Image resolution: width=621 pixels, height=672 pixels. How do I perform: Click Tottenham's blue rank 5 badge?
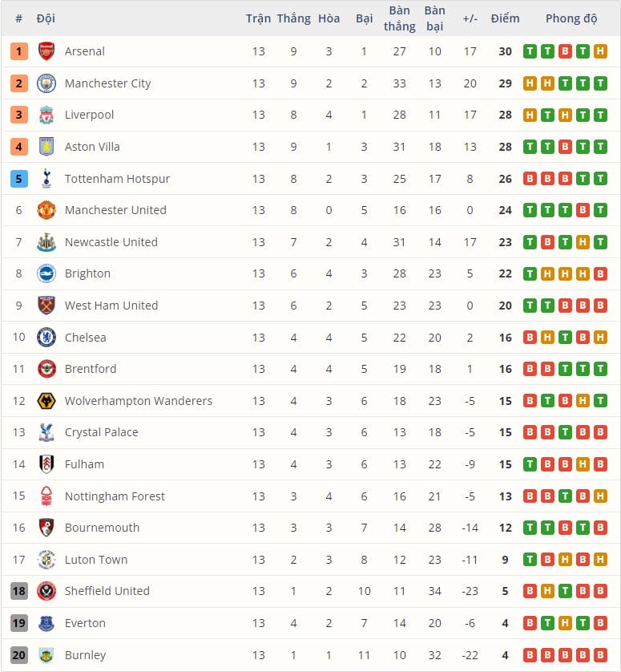(19, 179)
